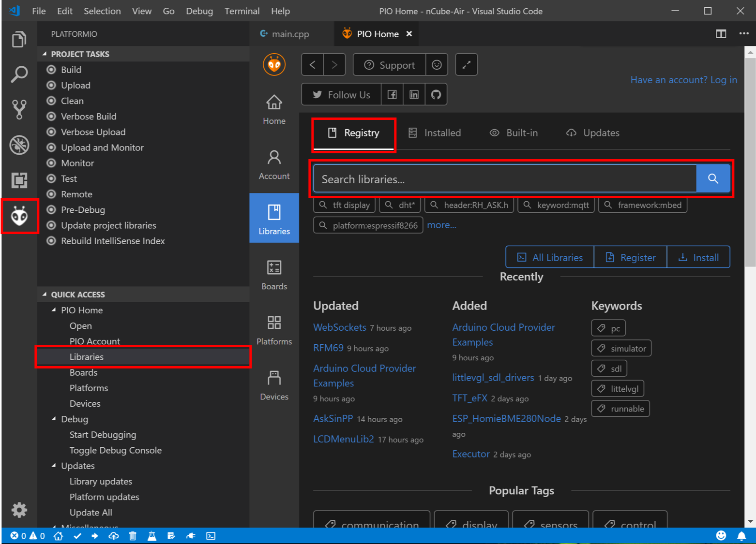Collapse the Updates tree node

pyautogui.click(x=54, y=466)
